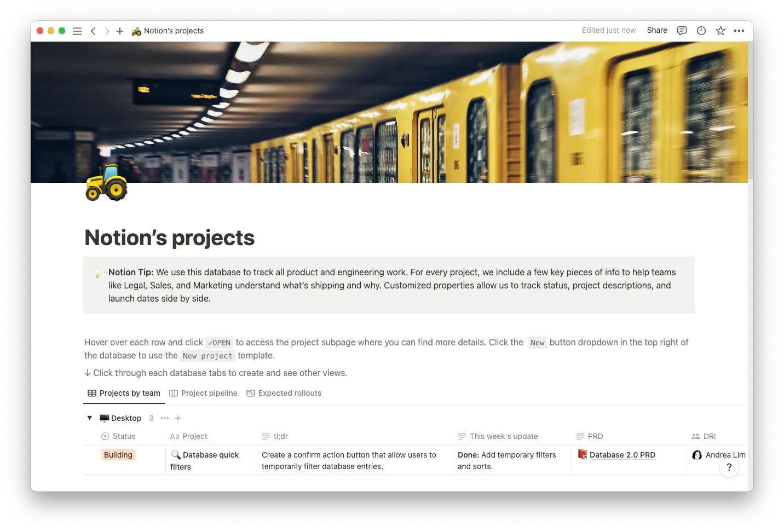Open Desktop group's three-dot options

tap(165, 418)
